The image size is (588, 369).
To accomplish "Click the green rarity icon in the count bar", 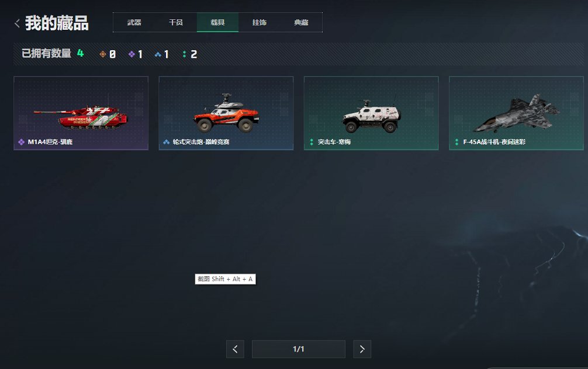I will coord(184,54).
